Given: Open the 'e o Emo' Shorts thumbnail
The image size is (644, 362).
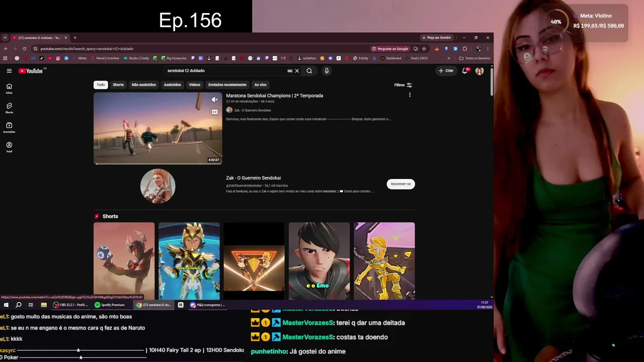Looking at the screenshot, I should click(x=319, y=261).
